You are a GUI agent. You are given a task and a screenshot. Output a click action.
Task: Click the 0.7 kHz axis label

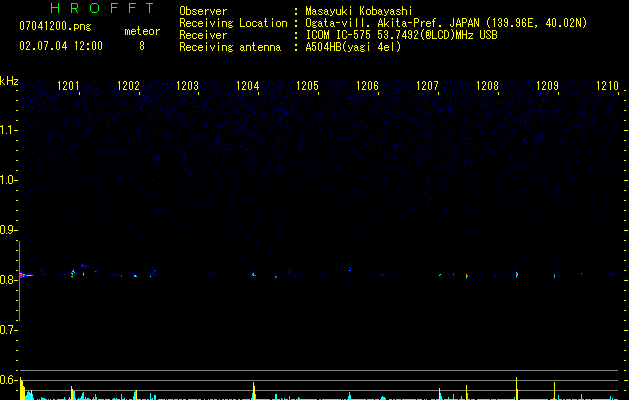[x=8, y=330]
